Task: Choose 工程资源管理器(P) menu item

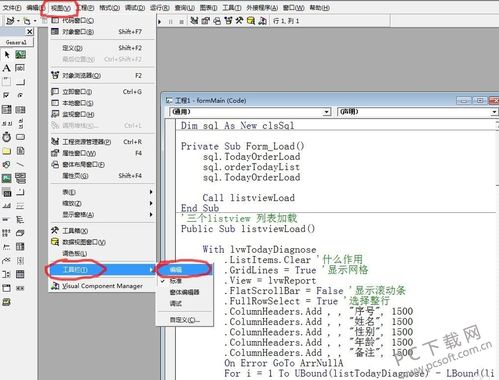Action: point(102,142)
